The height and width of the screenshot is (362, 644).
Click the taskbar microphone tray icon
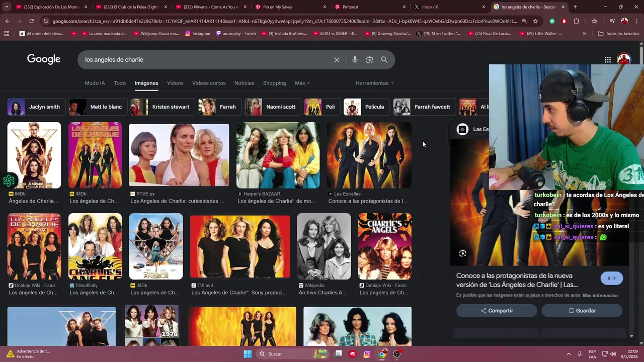(580, 354)
